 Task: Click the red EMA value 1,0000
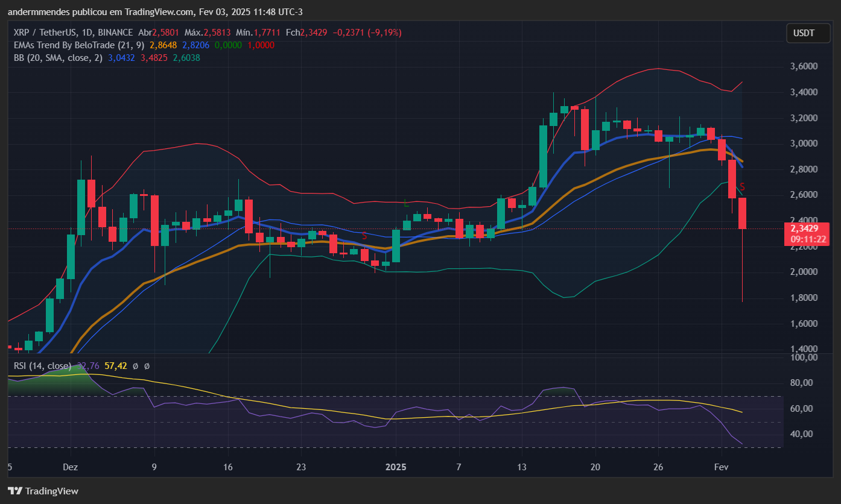[261, 45]
